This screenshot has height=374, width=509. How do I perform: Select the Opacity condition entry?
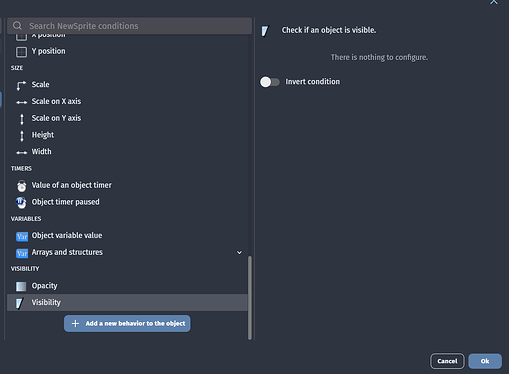pyautogui.click(x=127, y=286)
